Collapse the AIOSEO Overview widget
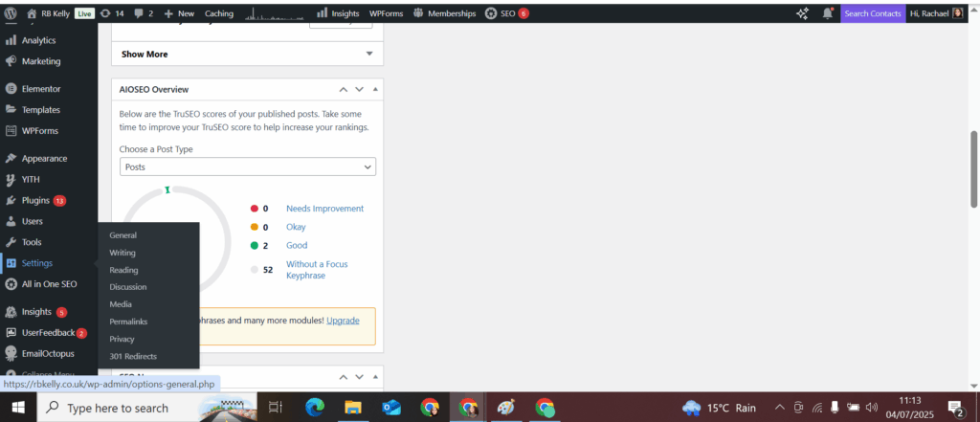Image resolution: width=980 pixels, height=422 pixels. click(x=375, y=89)
